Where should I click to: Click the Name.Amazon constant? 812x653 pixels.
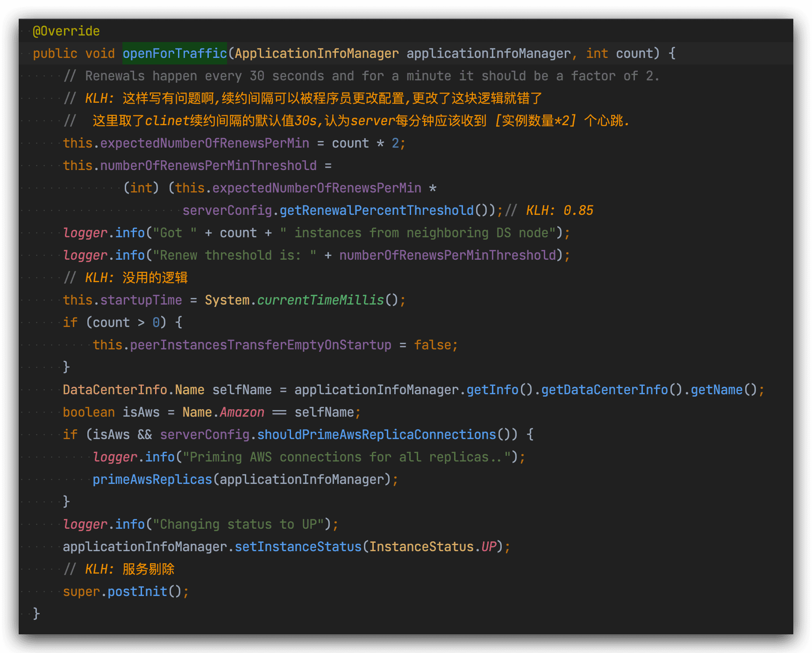click(223, 412)
